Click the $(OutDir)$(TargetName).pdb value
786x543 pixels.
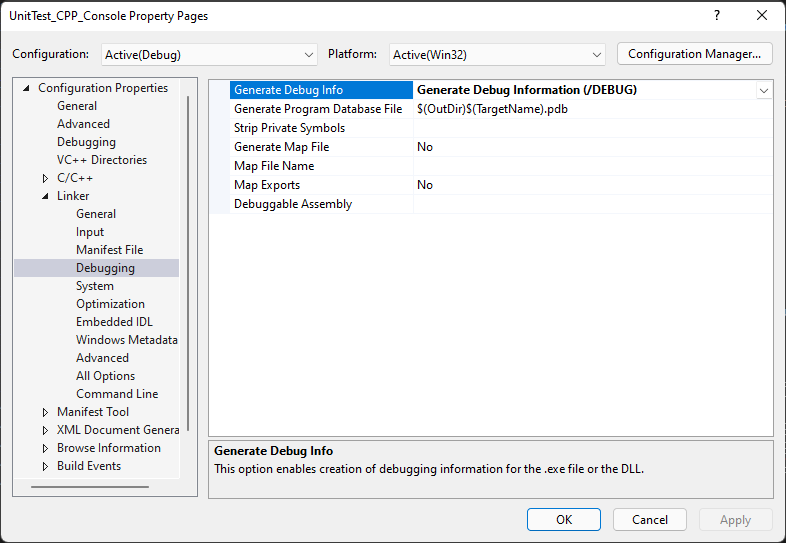pyautogui.click(x=492, y=109)
